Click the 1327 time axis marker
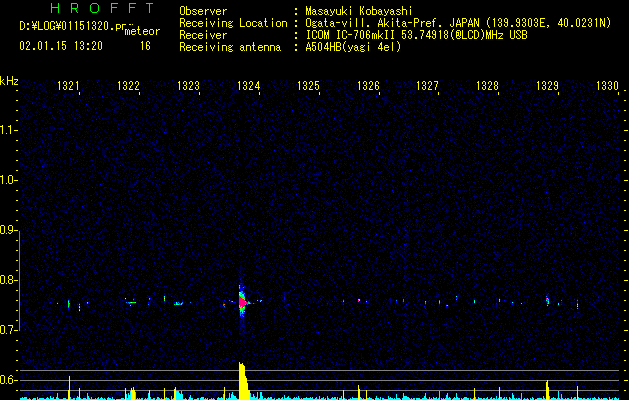This screenshot has height=400, width=629. pyautogui.click(x=428, y=86)
